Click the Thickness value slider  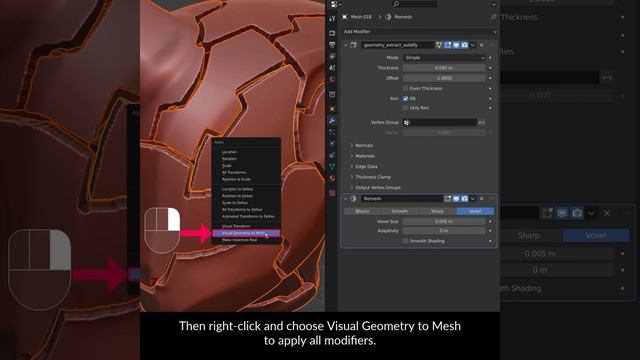point(444,68)
